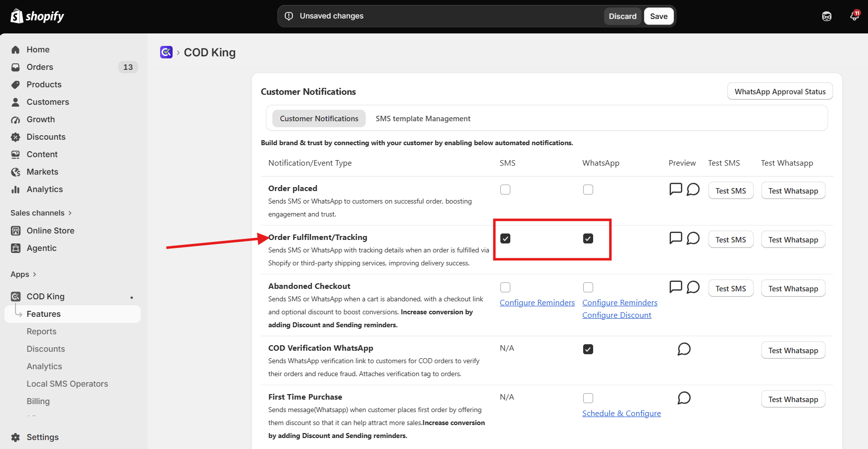Screen dimensions: 868x449
Task: Uncheck SMS for Order Fulfilment/Tracking
Action: pyautogui.click(x=505, y=238)
